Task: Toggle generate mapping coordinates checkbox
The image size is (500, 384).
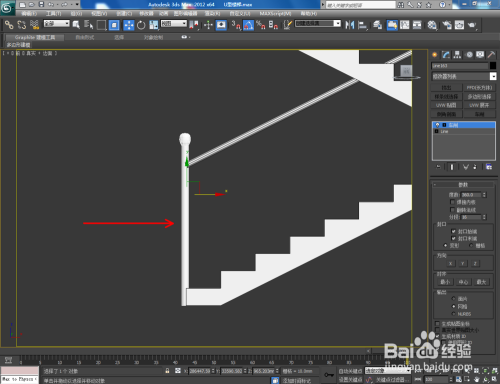Action: (437, 323)
